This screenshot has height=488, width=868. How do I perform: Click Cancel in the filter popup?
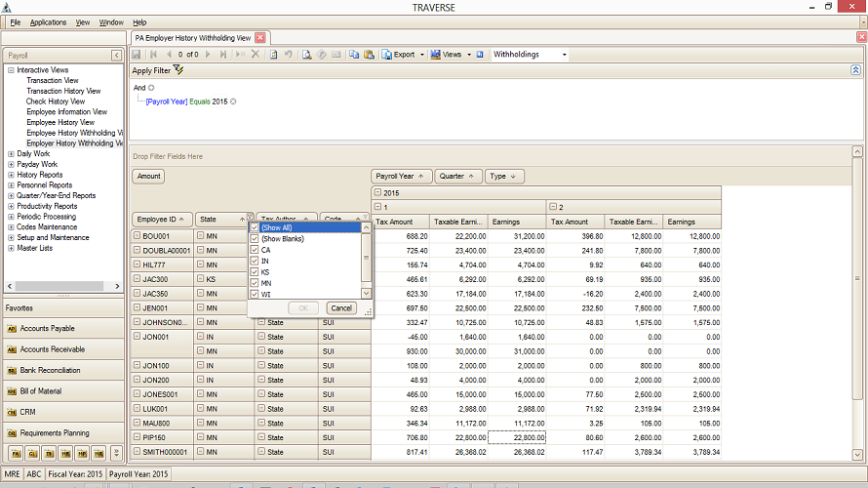[x=340, y=307]
